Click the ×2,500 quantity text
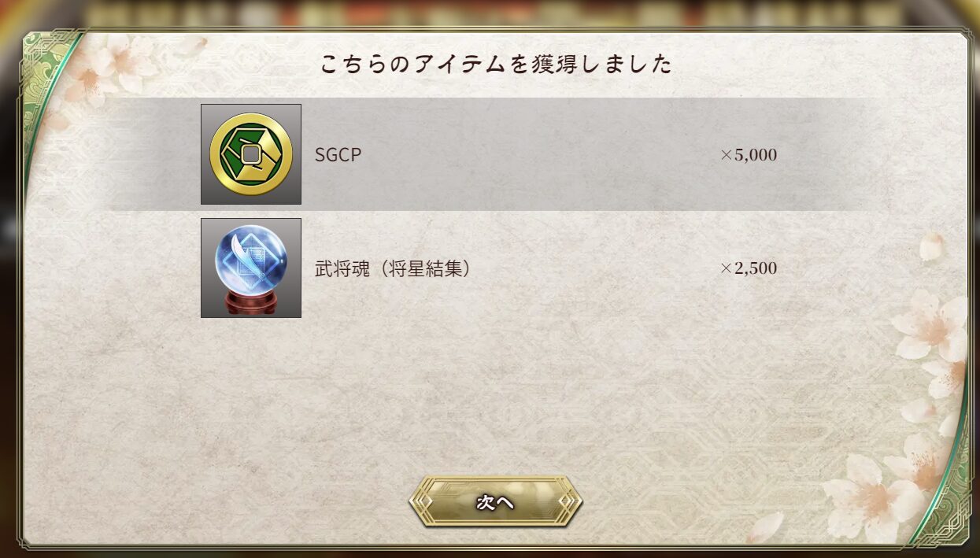 click(x=749, y=268)
